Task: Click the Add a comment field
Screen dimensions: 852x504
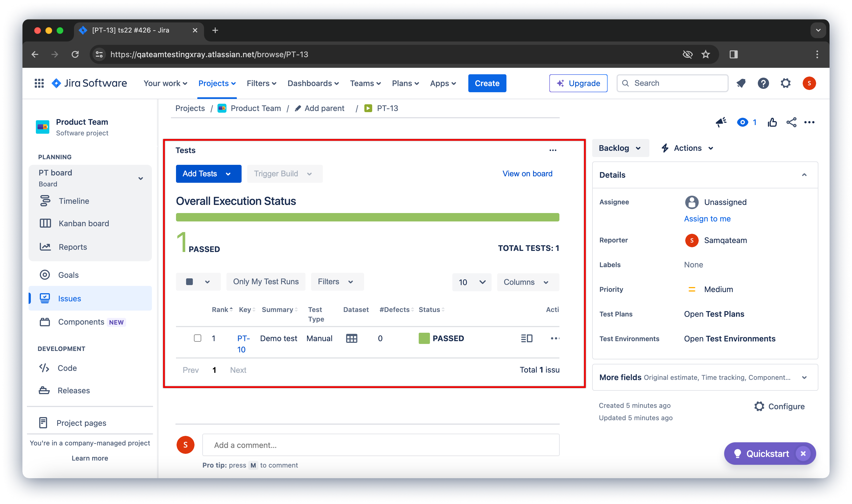Action: point(380,445)
